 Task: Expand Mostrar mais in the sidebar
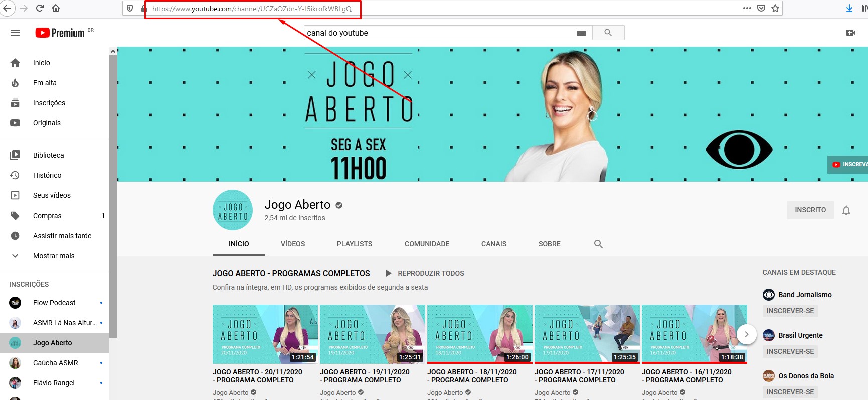tap(54, 256)
